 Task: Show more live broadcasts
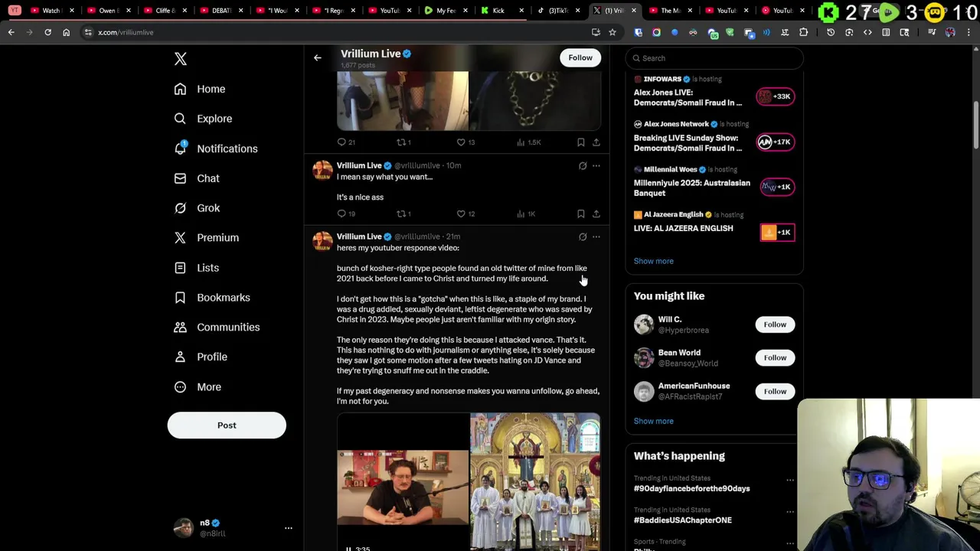653,261
